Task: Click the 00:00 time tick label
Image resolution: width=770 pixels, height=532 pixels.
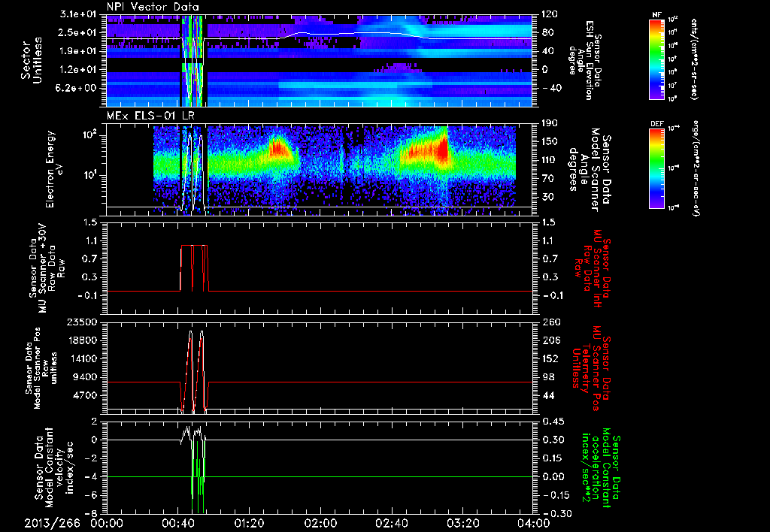Action: [x=107, y=523]
